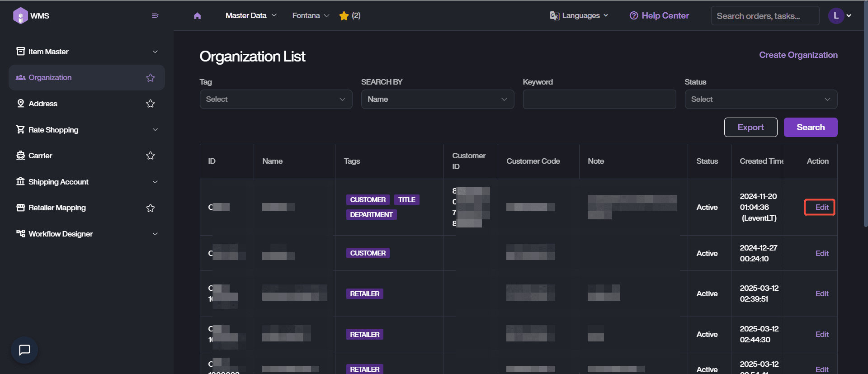Click the Languages translate icon
Viewport: 868px width, 374px height.
point(554,16)
